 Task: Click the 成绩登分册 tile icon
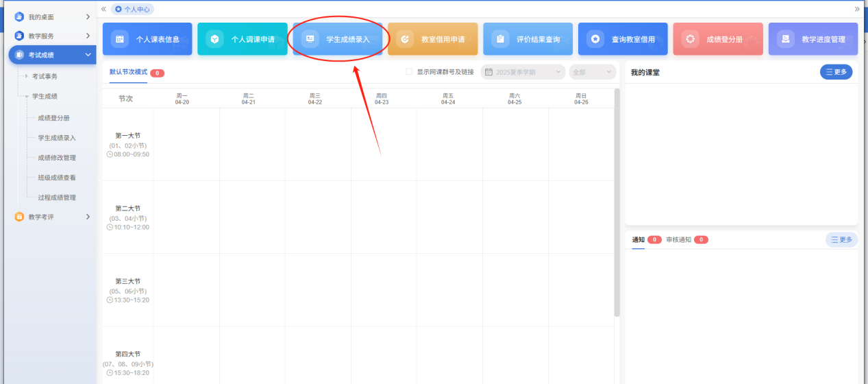click(x=691, y=39)
